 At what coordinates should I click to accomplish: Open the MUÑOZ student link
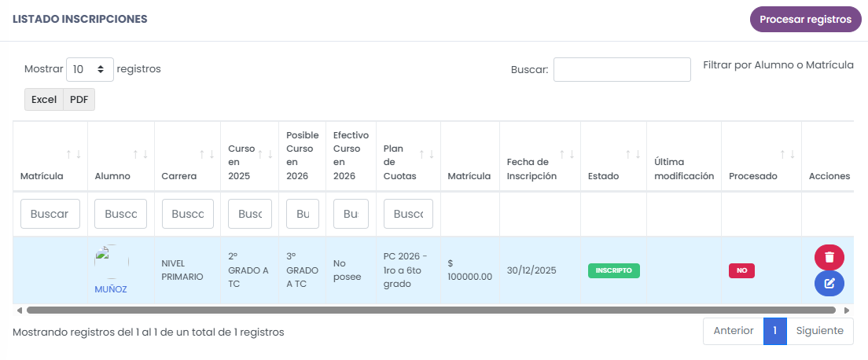point(111,289)
